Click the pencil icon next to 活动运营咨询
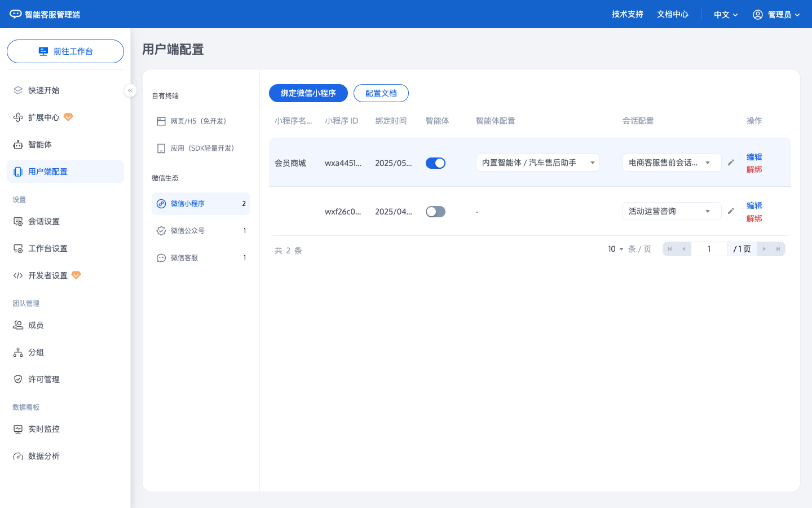This screenshot has width=812, height=508. tap(731, 211)
